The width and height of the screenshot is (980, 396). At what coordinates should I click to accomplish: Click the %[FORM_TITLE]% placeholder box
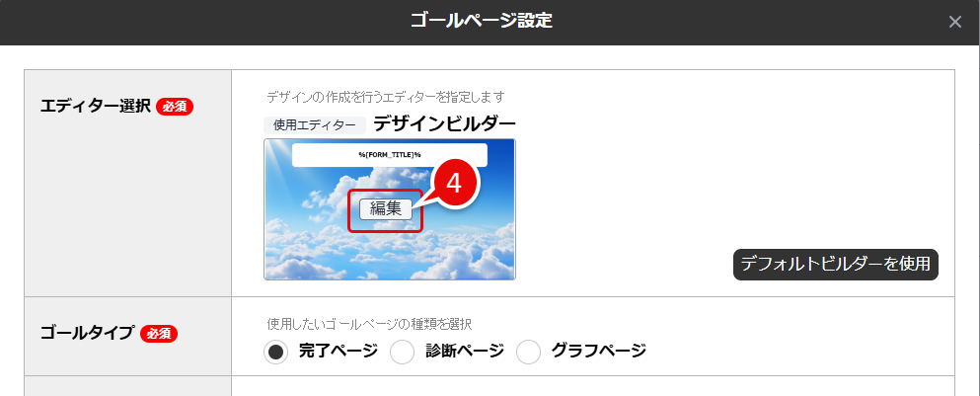(390, 154)
